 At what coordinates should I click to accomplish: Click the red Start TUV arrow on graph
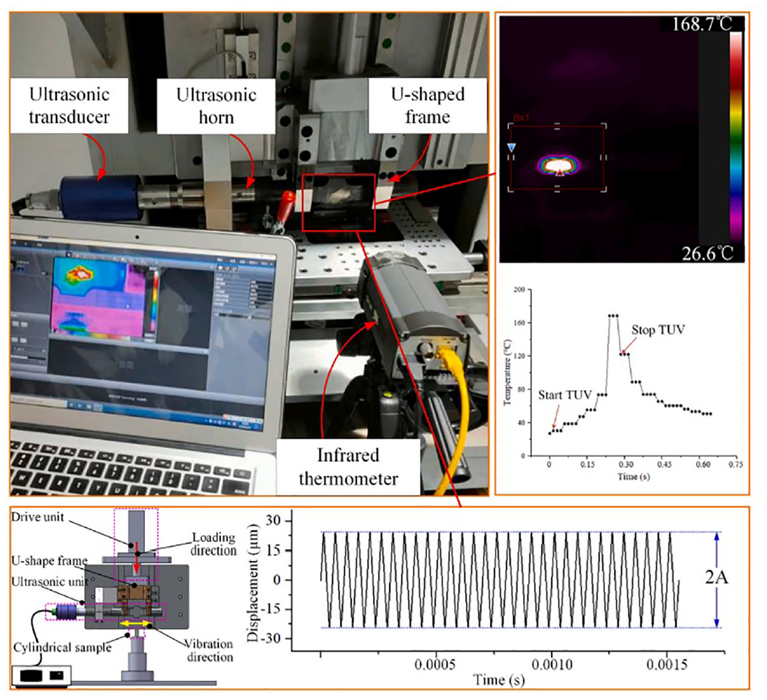point(555,417)
